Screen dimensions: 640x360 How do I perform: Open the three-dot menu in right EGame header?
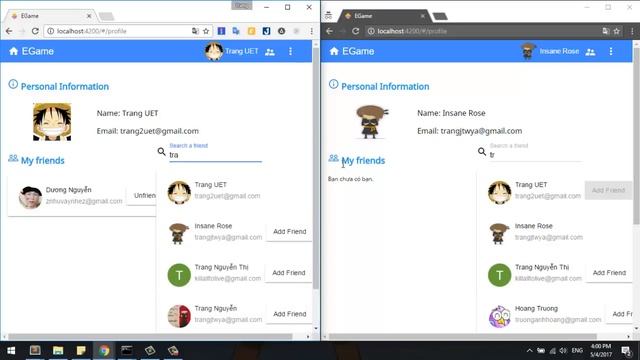click(611, 51)
